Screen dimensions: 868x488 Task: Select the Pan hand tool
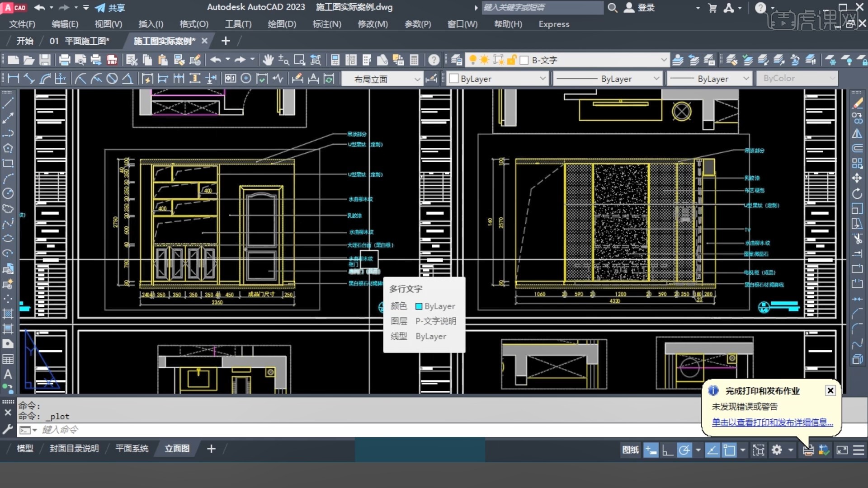(268, 60)
